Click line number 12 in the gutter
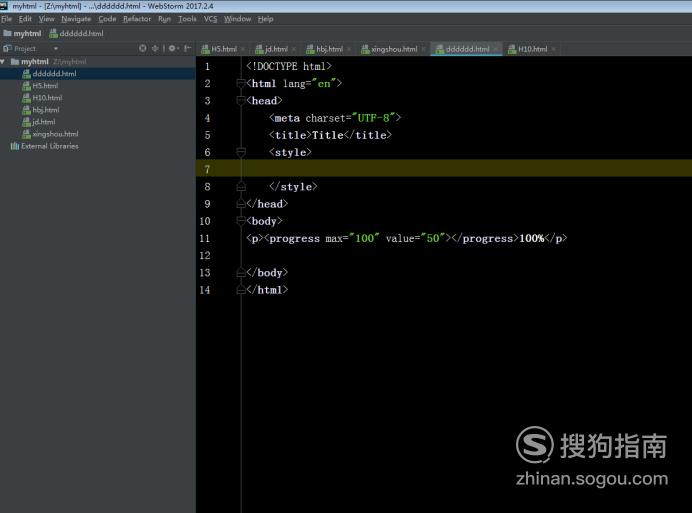Viewport: 692px width, 513px height. [205, 256]
